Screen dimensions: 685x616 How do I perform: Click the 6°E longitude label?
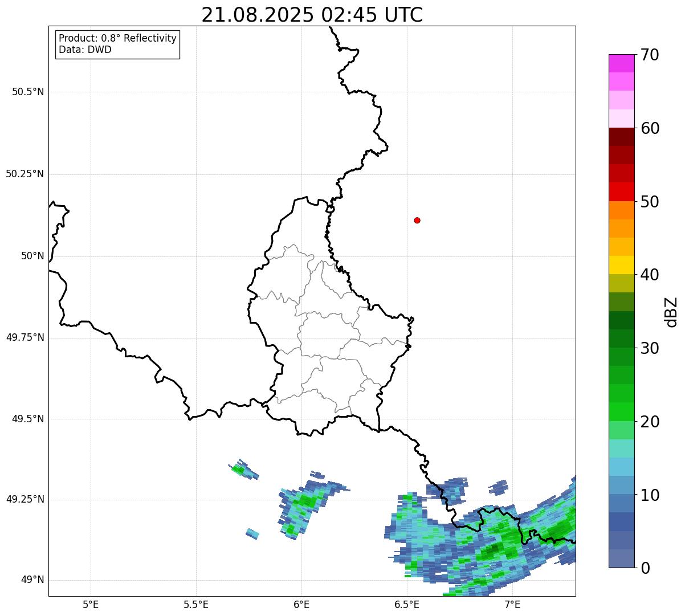(x=301, y=604)
